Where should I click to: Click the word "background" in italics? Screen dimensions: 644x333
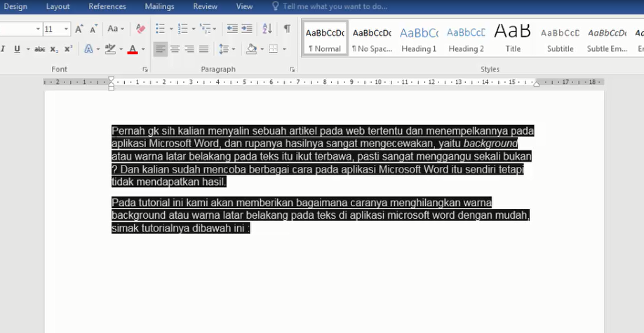[x=491, y=143]
